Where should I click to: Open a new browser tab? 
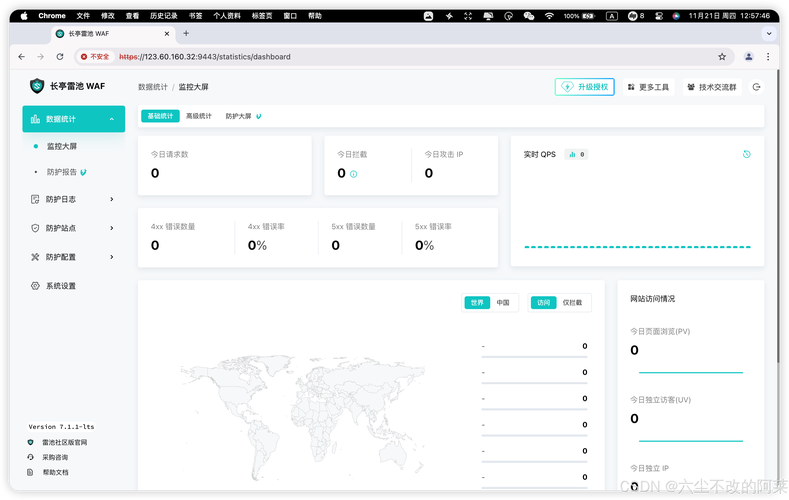point(186,33)
